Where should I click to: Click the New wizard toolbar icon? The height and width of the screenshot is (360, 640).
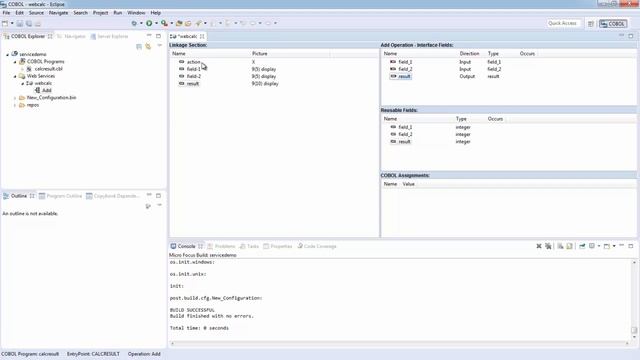5,23
